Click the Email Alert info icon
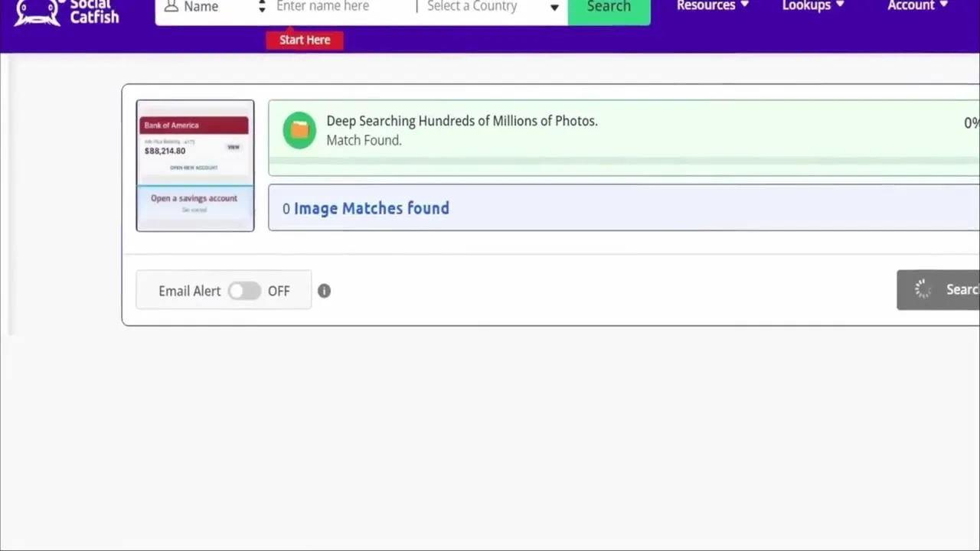This screenshot has height=551, width=980. coord(324,291)
